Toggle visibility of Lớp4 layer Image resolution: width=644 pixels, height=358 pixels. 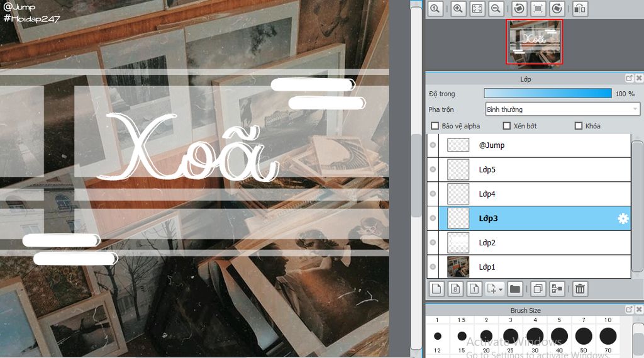pyautogui.click(x=433, y=194)
